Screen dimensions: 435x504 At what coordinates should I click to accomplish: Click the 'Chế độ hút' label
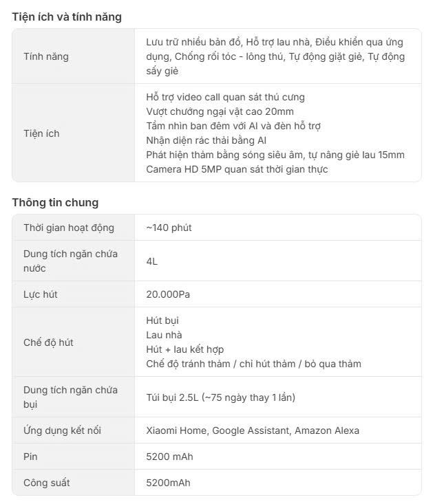(48, 342)
